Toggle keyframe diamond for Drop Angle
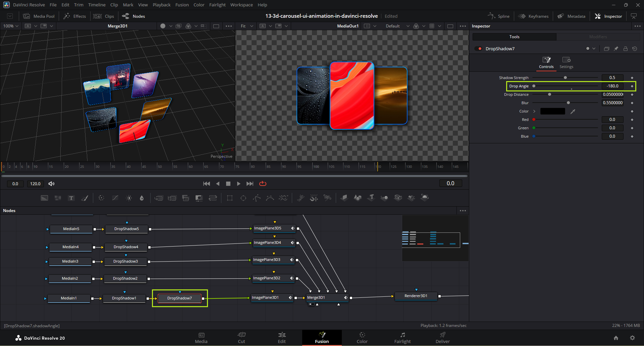Viewport: 644px width, 346px height. 632,86
